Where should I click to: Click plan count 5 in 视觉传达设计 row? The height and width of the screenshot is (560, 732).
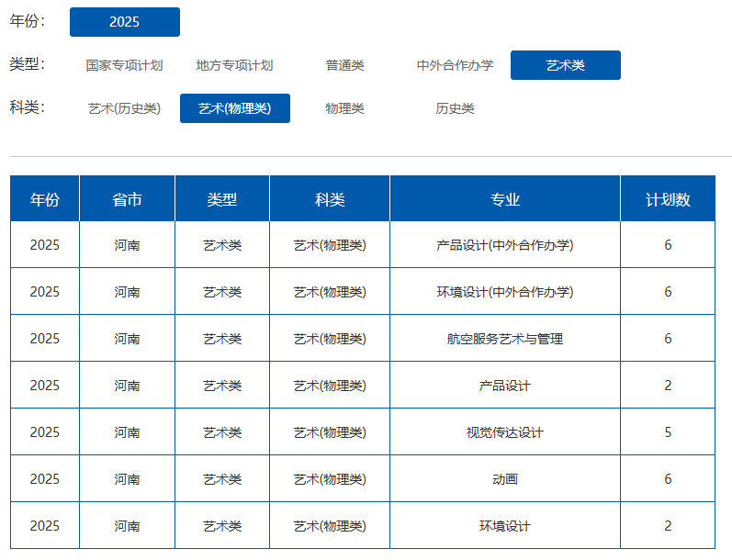668,432
